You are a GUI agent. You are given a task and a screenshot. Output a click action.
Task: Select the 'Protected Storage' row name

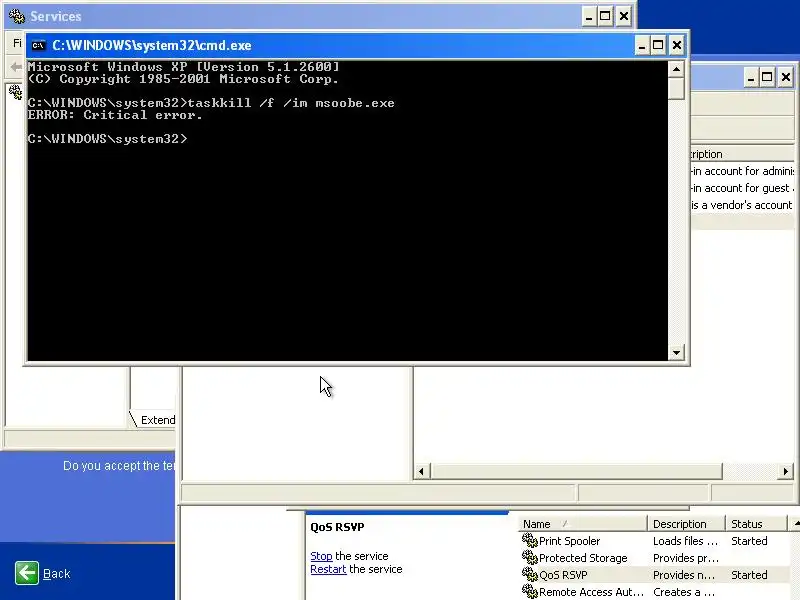coord(583,558)
